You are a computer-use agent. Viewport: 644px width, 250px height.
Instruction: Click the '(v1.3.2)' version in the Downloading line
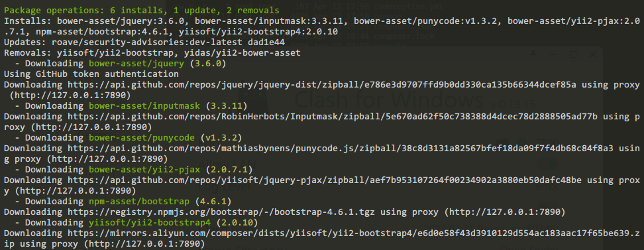(x=221, y=138)
